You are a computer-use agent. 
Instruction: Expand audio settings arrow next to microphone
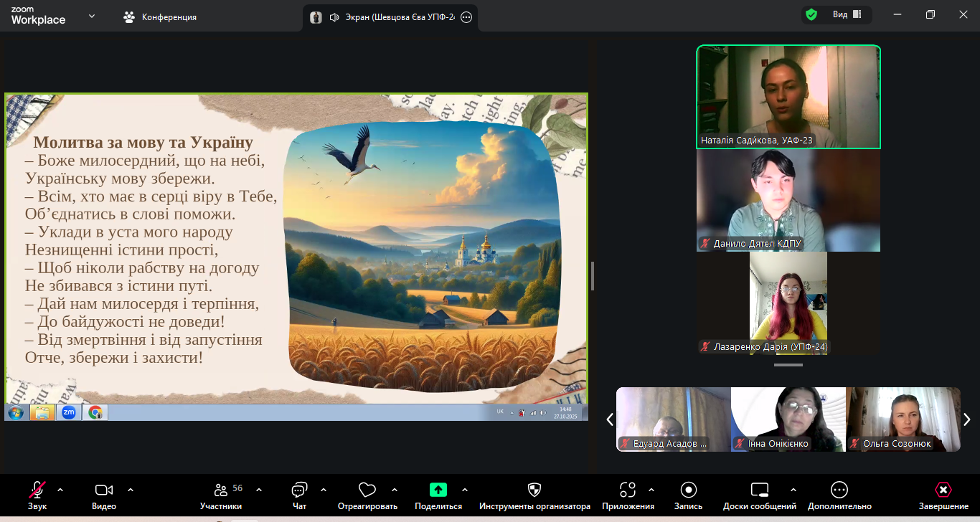tap(60, 490)
